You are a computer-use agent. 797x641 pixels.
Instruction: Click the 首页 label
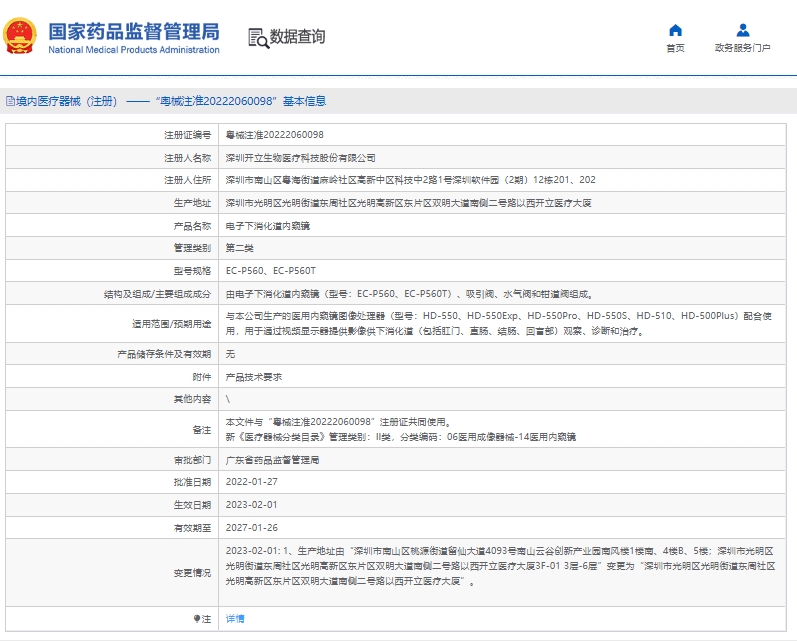(675, 48)
